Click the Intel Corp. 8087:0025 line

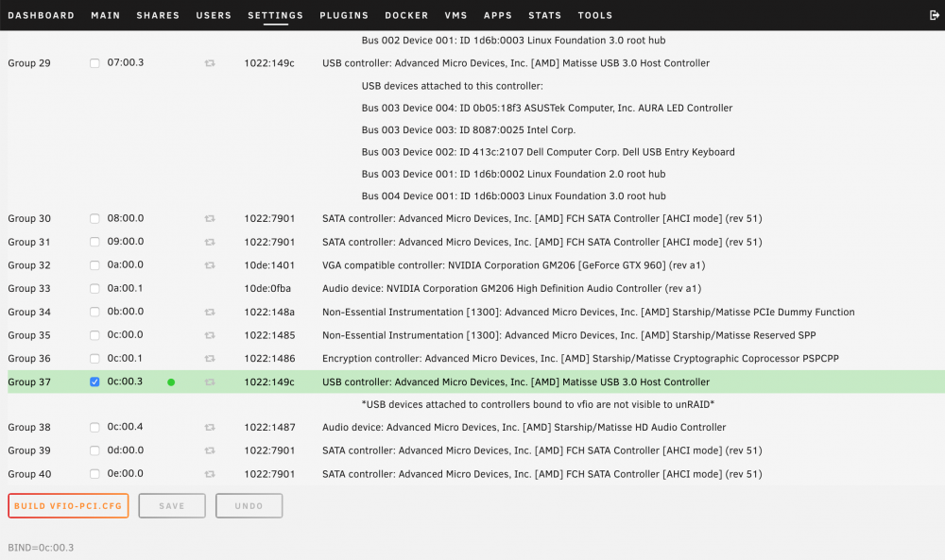tap(469, 130)
